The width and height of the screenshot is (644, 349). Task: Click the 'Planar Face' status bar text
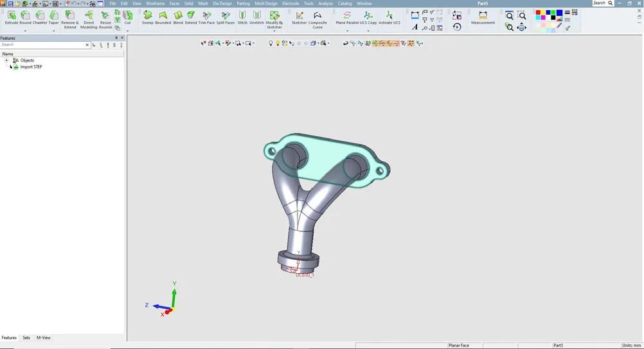[x=459, y=345]
